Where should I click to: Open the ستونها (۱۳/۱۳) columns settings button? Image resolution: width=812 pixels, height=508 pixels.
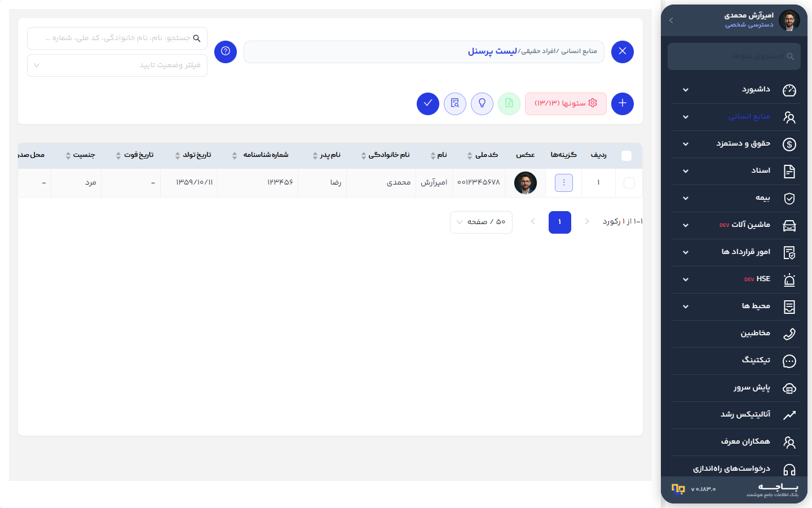coord(566,104)
